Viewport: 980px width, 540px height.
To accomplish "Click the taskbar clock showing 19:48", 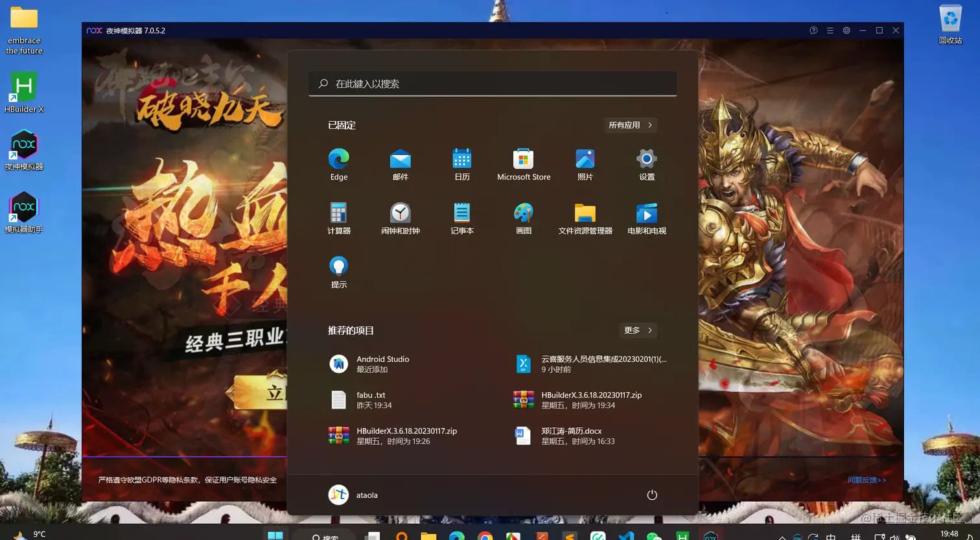I will 949,534.
